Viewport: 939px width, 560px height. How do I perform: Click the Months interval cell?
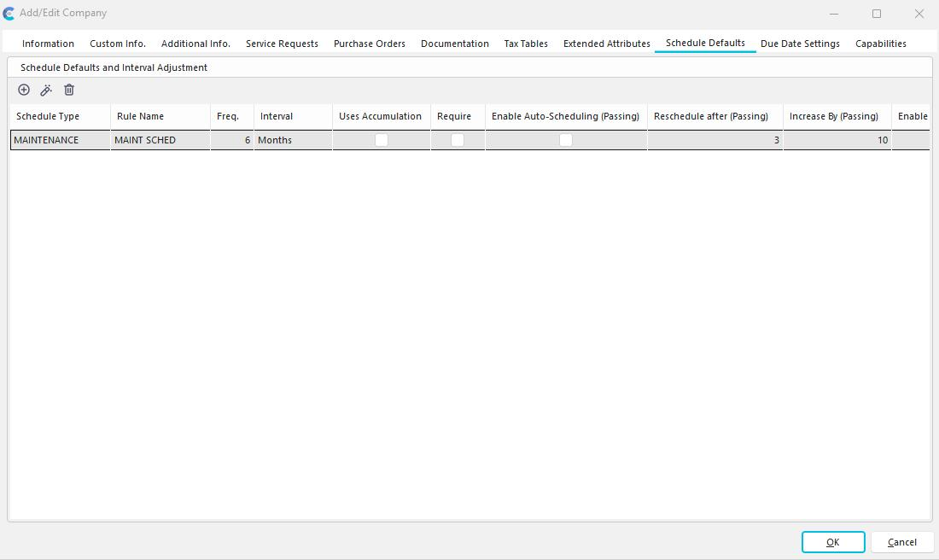click(x=293, y=140)
